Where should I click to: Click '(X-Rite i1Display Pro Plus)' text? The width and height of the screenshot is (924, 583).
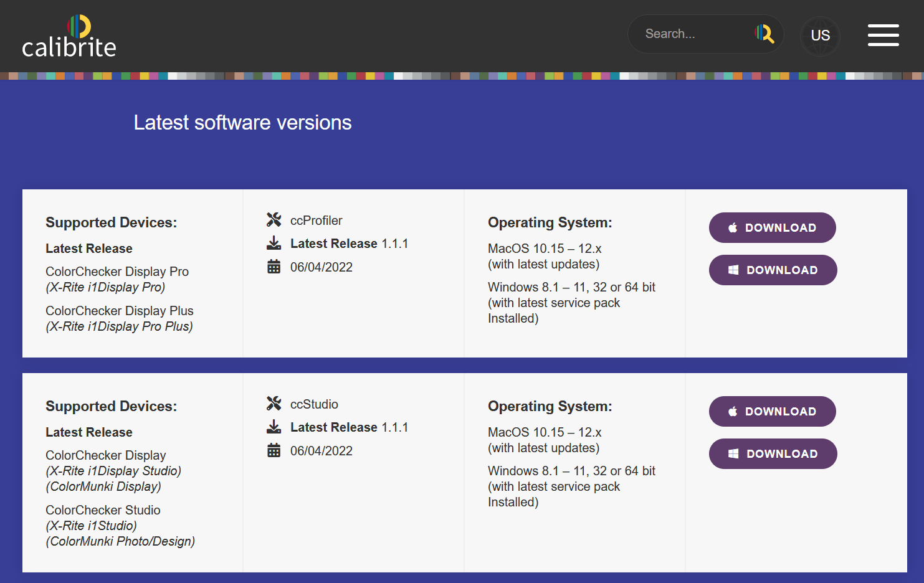(120, 326)
